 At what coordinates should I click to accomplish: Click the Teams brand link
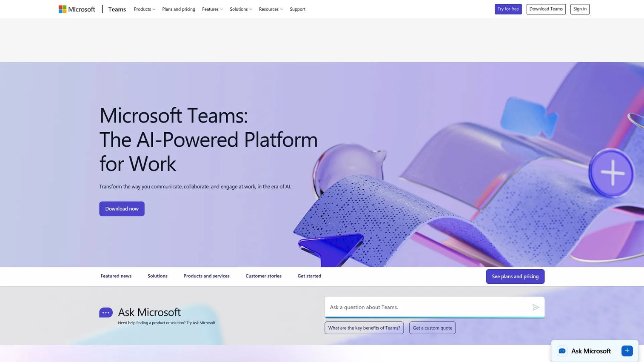[117, 9]
